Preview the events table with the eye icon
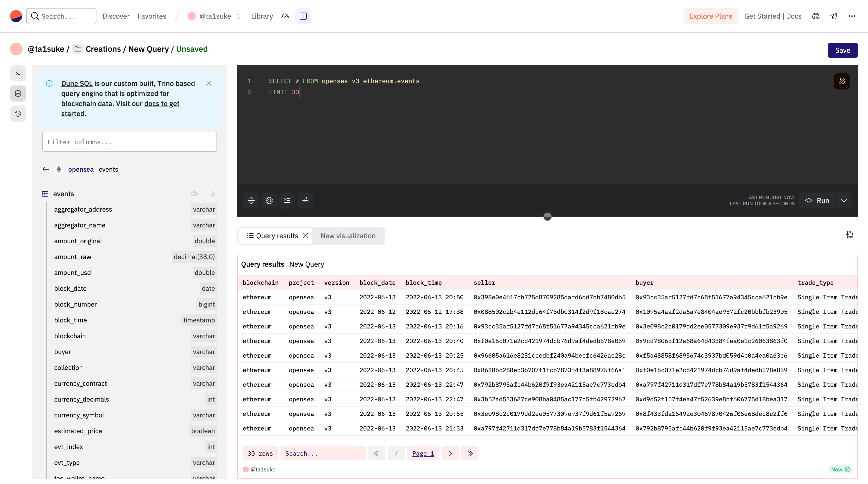Screen dimensions: 868x484 (x=194, y=194)
